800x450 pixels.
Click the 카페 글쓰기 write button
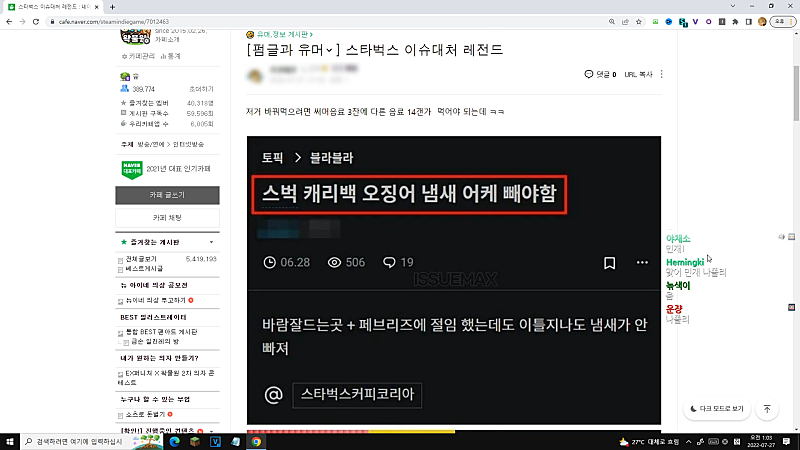(167, 195)
